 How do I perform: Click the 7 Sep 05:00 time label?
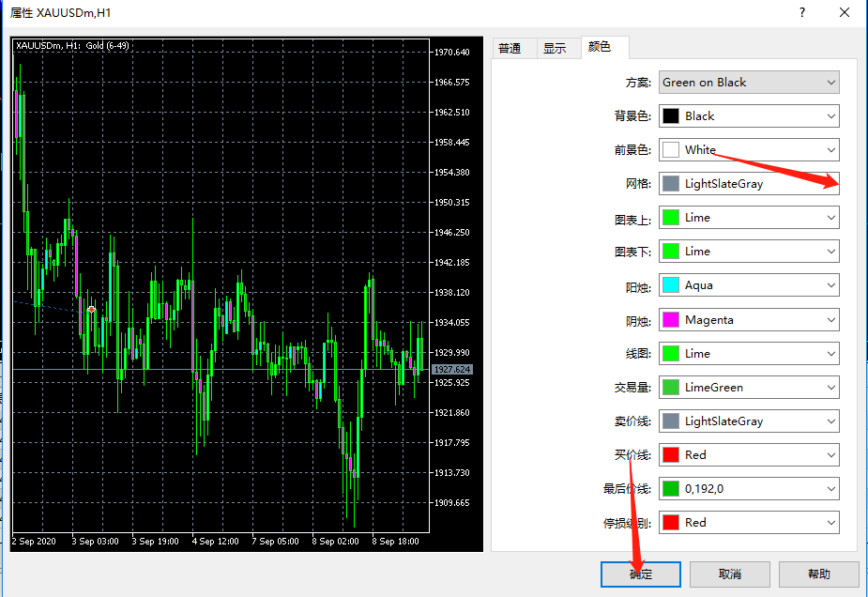[275, 541]
